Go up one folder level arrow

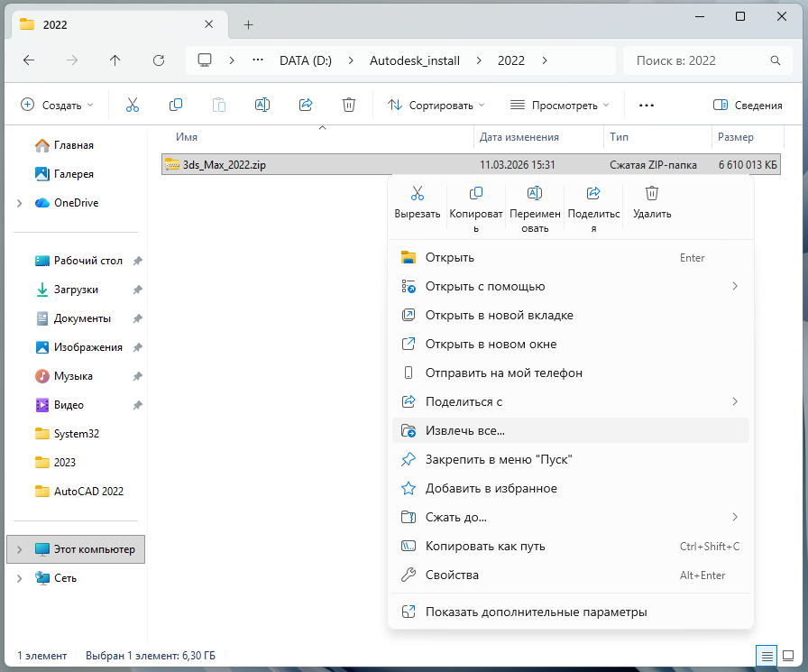115,60
